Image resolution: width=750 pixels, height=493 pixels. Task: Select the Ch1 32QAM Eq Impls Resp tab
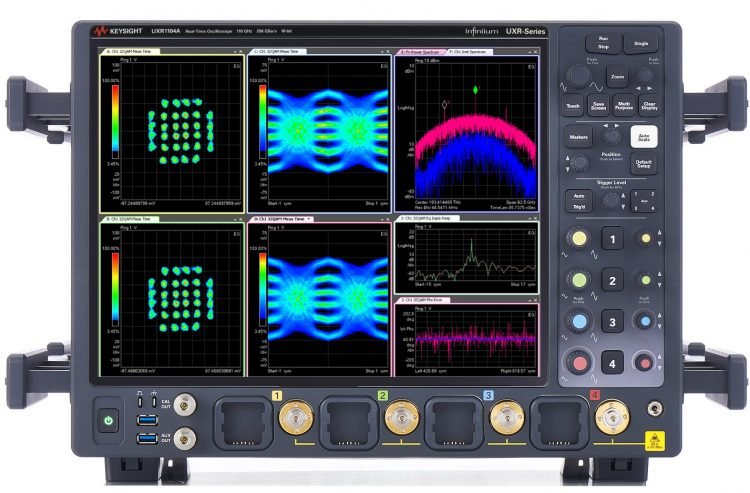pos(429,218)
